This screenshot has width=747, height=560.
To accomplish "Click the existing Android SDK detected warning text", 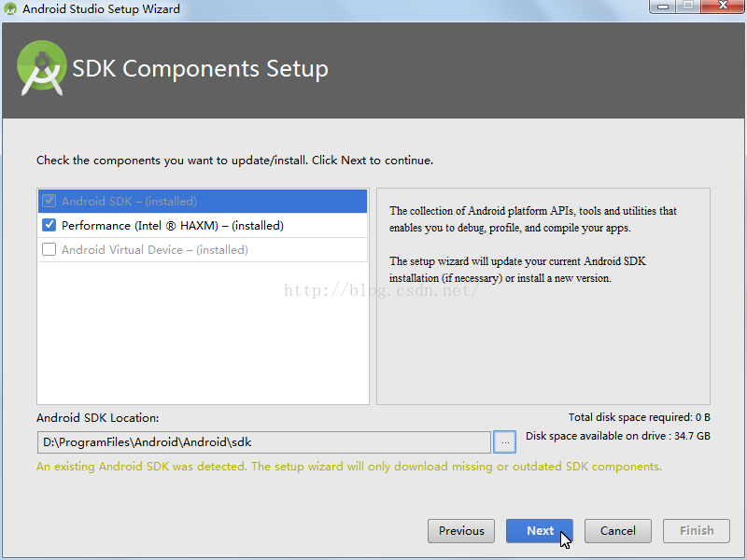I will point(348,467).
